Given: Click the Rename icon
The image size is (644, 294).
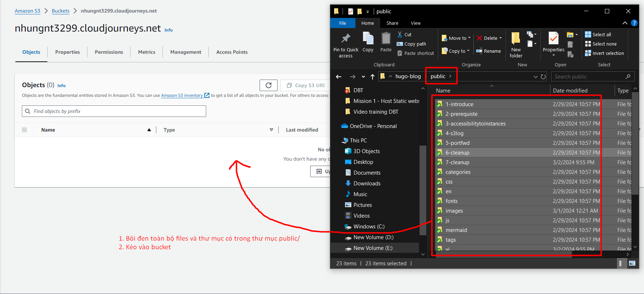Looking at the screenshot, I should tap(479, 51).
